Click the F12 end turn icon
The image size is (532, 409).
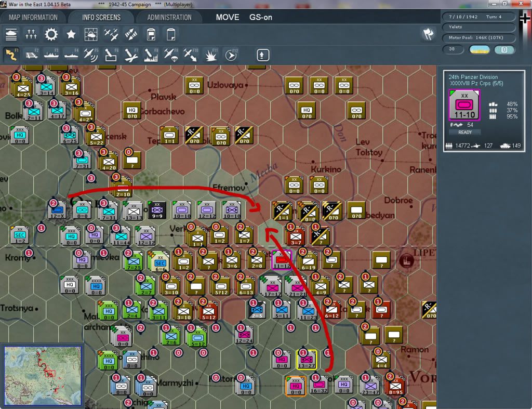click(x=231, y=55)
